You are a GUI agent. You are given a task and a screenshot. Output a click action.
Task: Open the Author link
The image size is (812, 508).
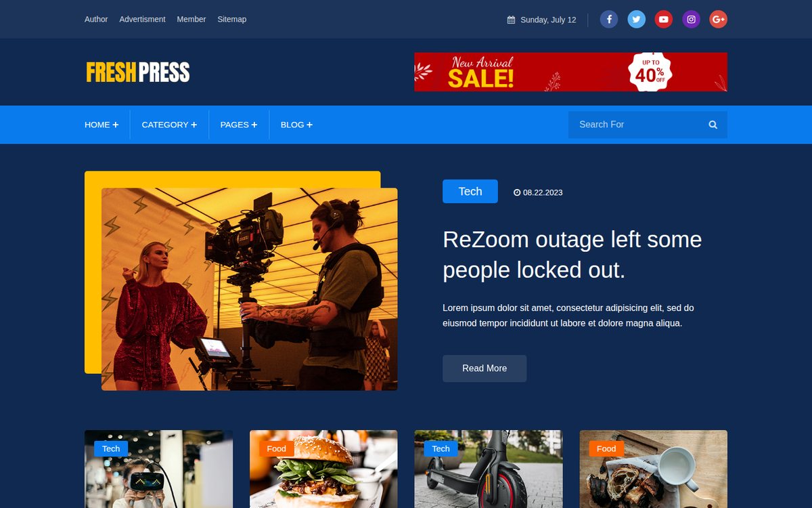[96, 20]
